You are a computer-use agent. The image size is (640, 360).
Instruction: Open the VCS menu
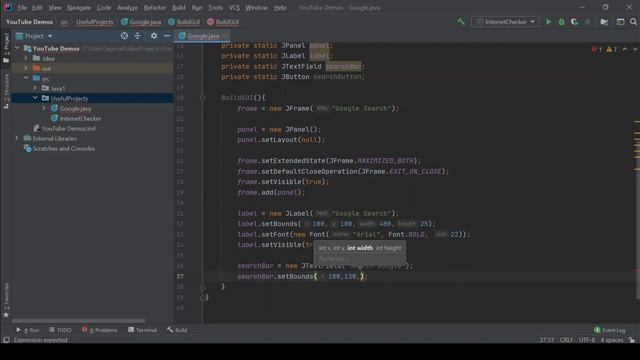coord(234,8)
